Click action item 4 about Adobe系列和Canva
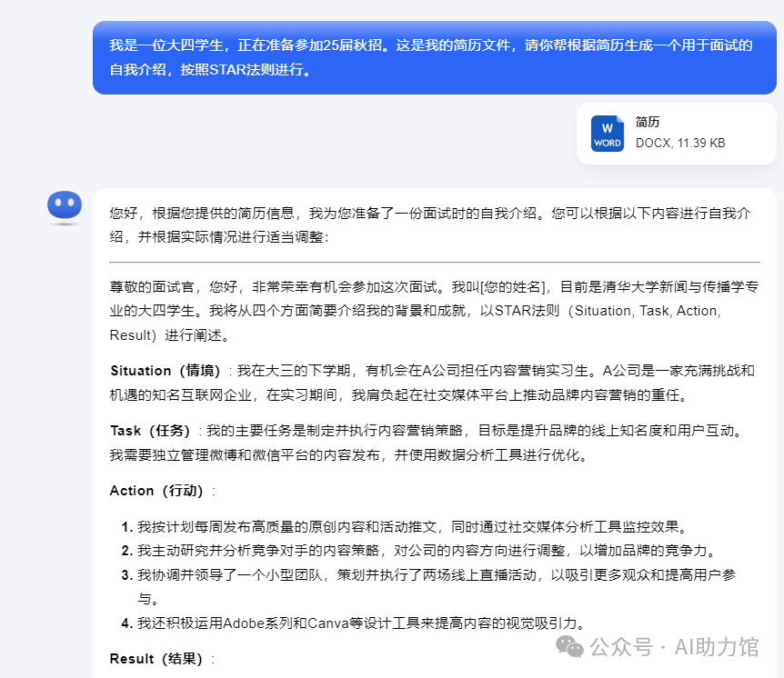 tap(354, 623)
